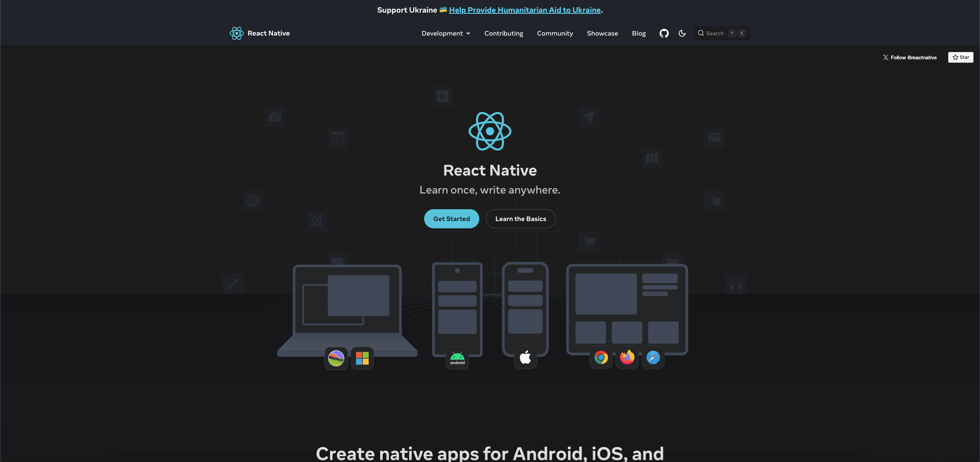
Task: Open the Search input field
Action: pyautogui.click(x=722, y=33)
